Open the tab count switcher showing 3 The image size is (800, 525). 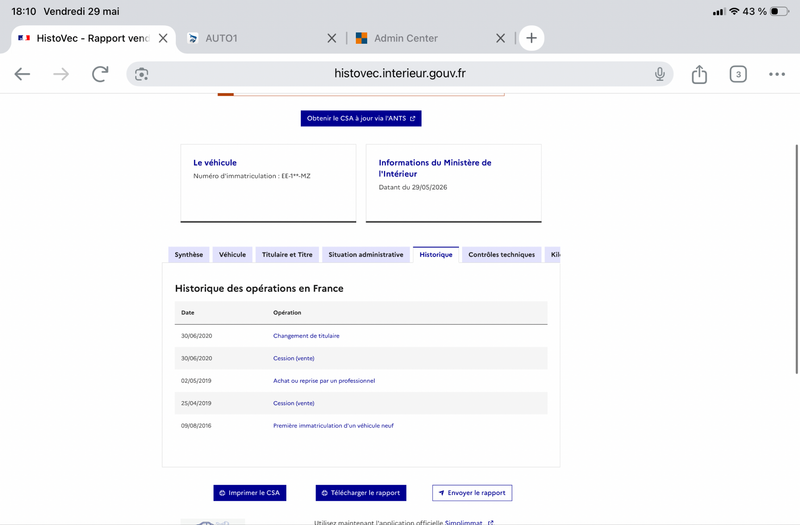[x=738, y=74]
